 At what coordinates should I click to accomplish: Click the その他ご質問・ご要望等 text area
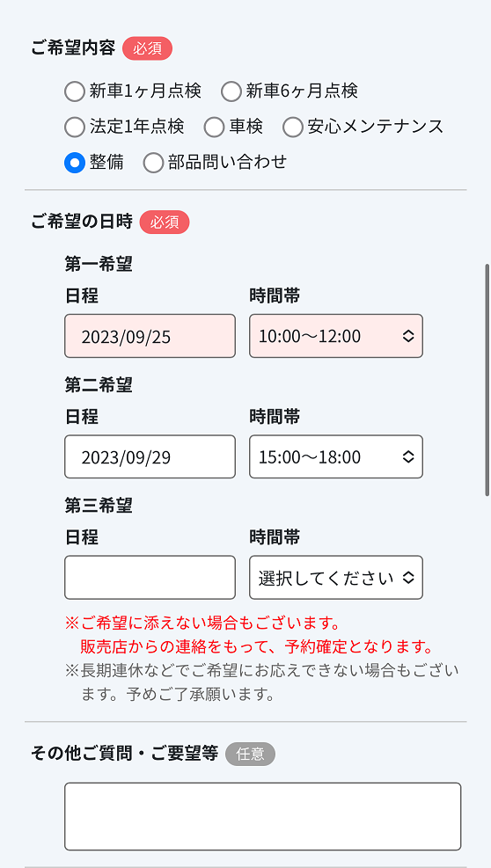[263, 816]
